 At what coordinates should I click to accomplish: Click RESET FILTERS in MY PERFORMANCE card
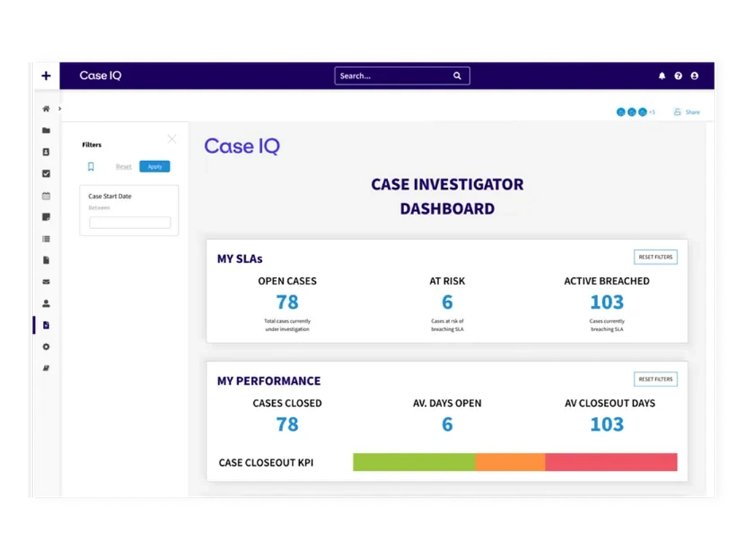pos(656,379)
